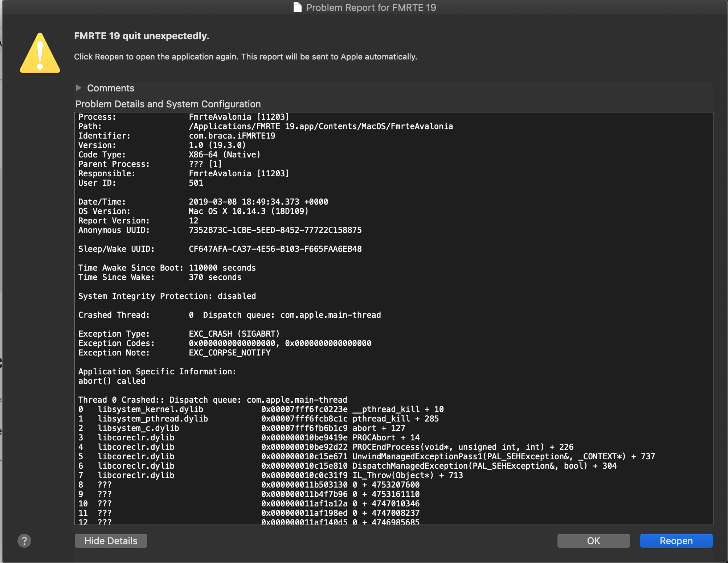
Task: Click the OK button
Action: 593,541
